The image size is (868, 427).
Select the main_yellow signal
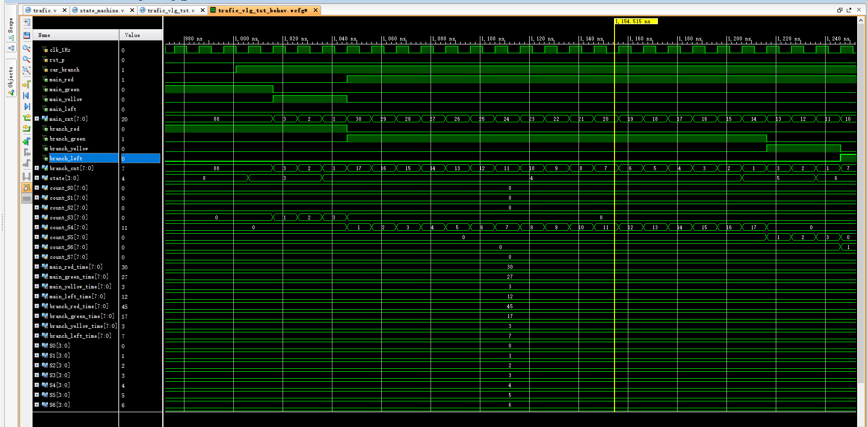click(x=66, y=99)
